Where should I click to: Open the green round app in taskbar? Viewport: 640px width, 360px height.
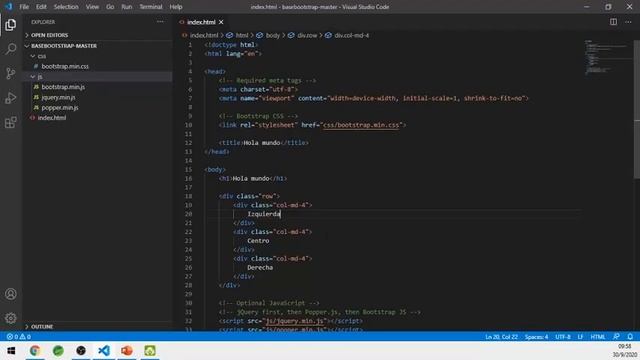pyautogui.click(x=58, y=351)
